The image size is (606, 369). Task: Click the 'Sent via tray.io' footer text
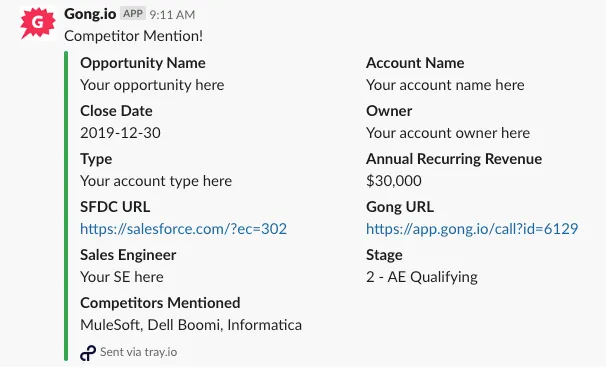[x=138, y=352]
